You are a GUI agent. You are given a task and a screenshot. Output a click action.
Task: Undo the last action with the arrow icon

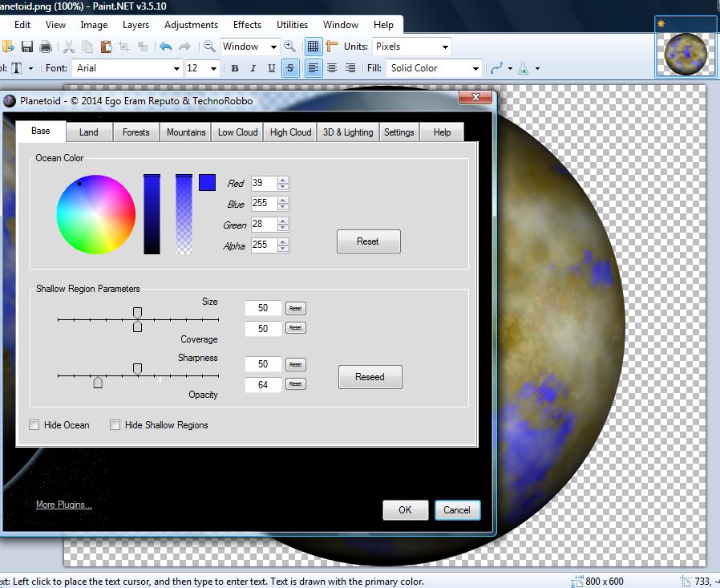(166, 47)
